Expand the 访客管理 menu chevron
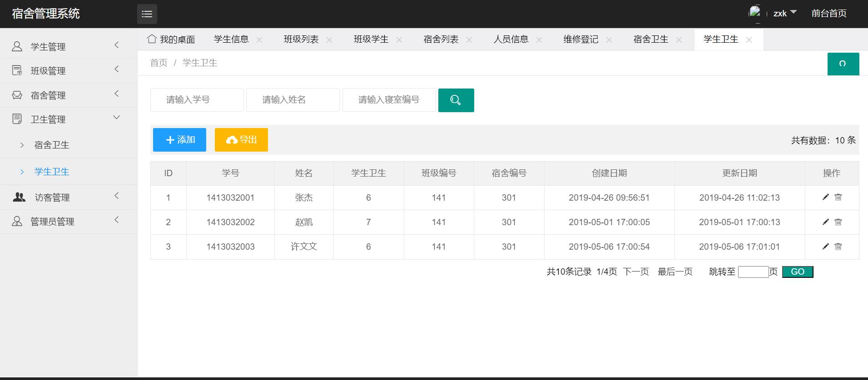868x380 pixels. (x=117, y=196)
